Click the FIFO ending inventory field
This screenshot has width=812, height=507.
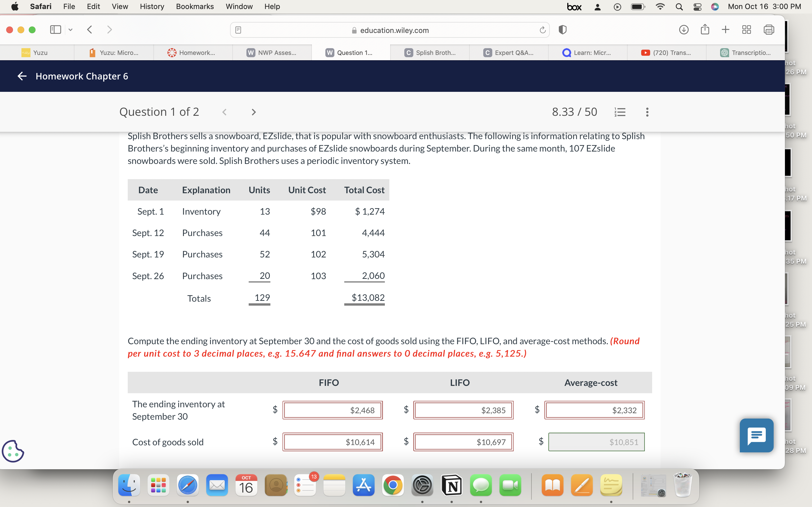click(332, 410)
